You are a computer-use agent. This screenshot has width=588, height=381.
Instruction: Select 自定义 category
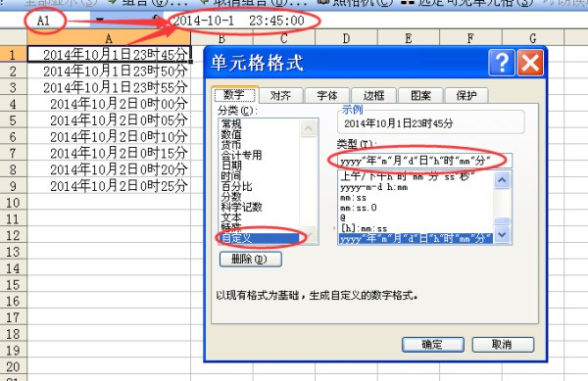click(260, 238)
